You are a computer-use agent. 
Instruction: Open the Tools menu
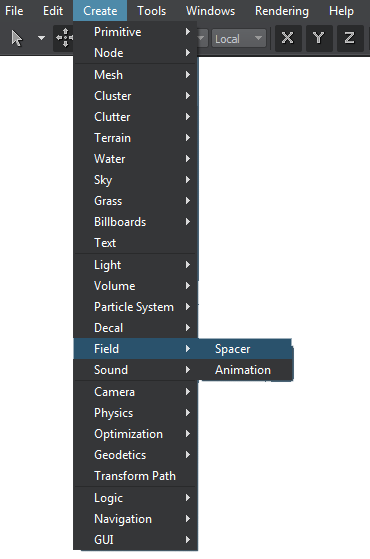(151, 11)
